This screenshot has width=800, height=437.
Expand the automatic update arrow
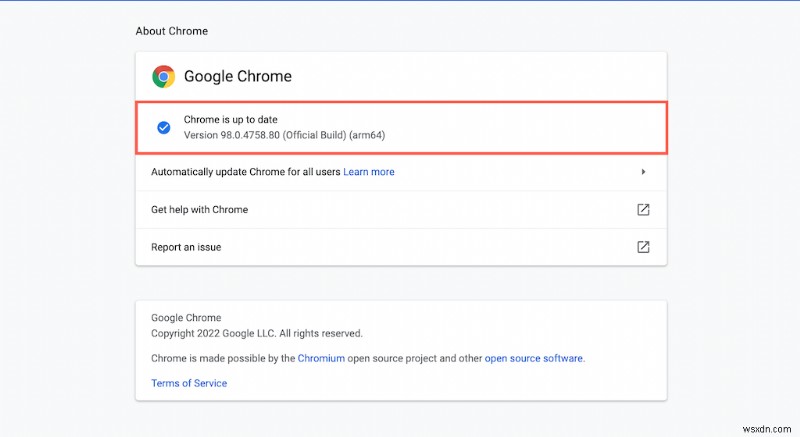pyautogui.click(x=643, y=172)
